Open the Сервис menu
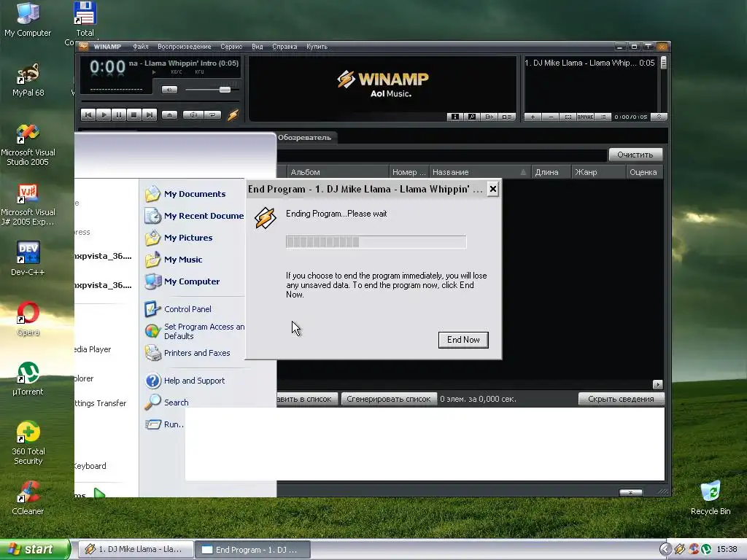The width and height of the screenshot is (747, 560). click(x=231, y=47)
